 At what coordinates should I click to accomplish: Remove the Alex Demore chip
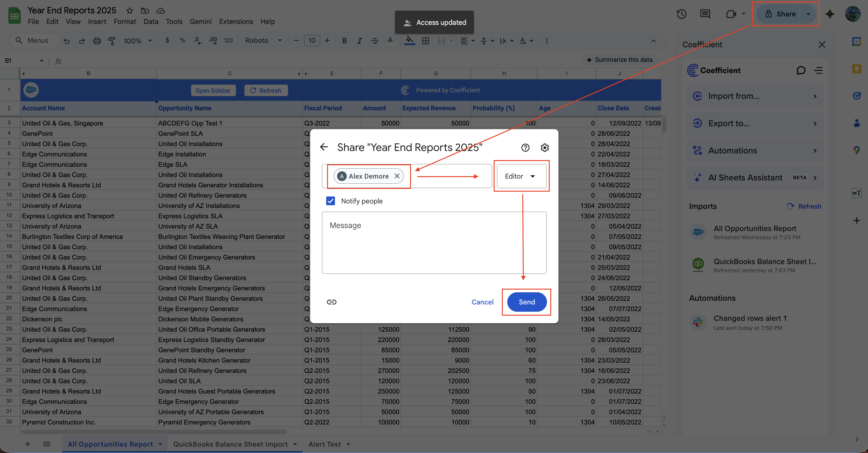coord(397,176)
